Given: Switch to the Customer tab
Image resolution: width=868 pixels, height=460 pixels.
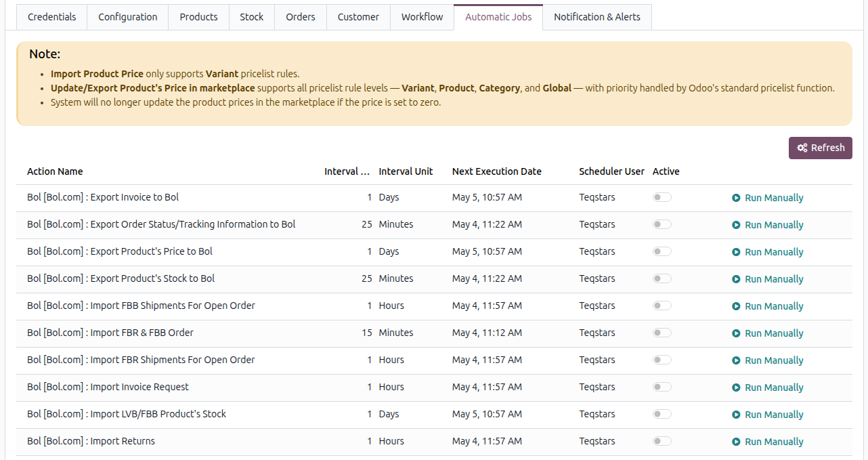Looking at the screenshot, I should point(359,17).
